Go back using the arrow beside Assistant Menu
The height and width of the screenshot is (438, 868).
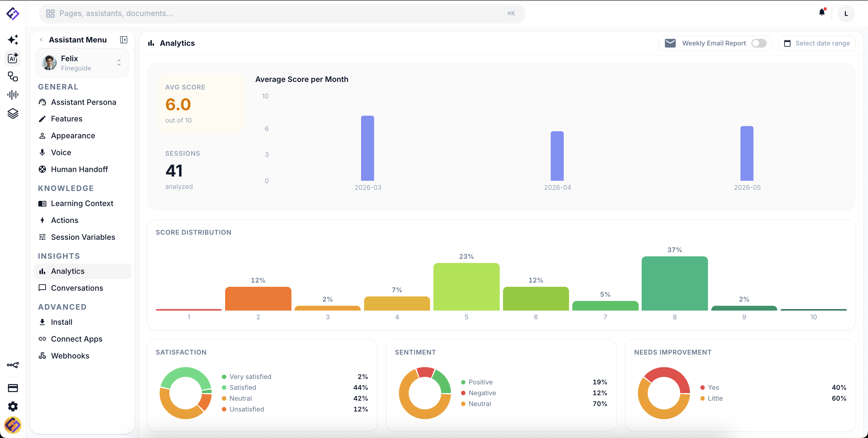coord(41,40)
